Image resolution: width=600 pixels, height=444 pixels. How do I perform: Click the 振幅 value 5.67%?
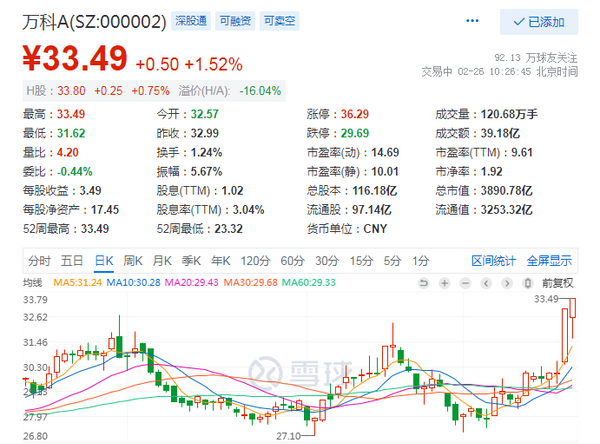point(206,171)
